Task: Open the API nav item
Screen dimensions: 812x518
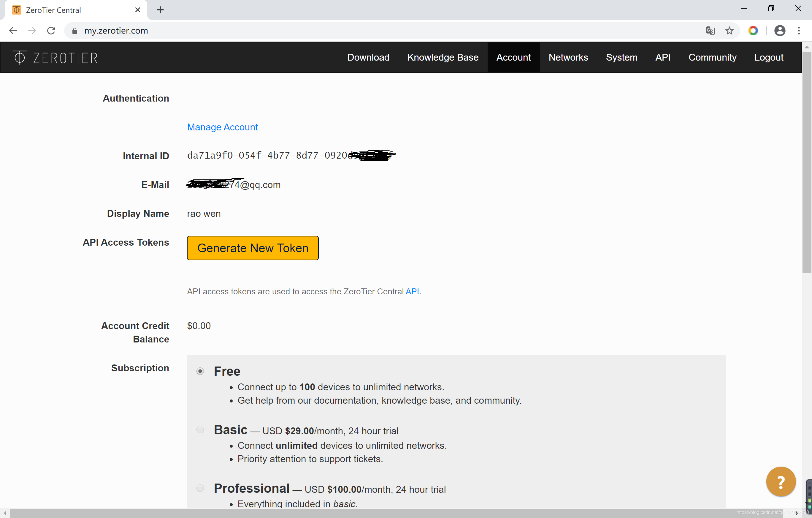Action: 663,57
